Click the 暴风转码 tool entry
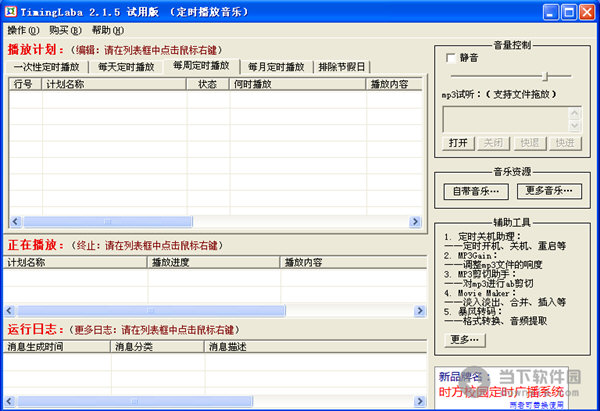 click(473, 312)
